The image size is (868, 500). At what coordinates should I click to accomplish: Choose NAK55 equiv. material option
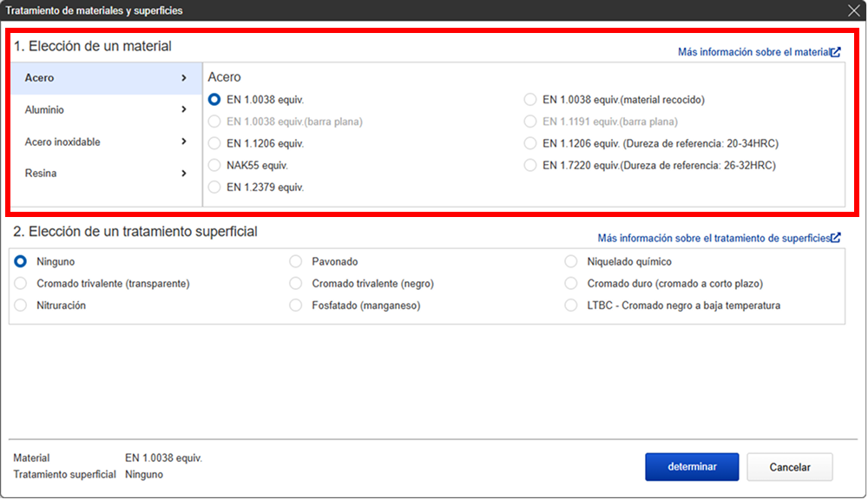tap(214, 165)
